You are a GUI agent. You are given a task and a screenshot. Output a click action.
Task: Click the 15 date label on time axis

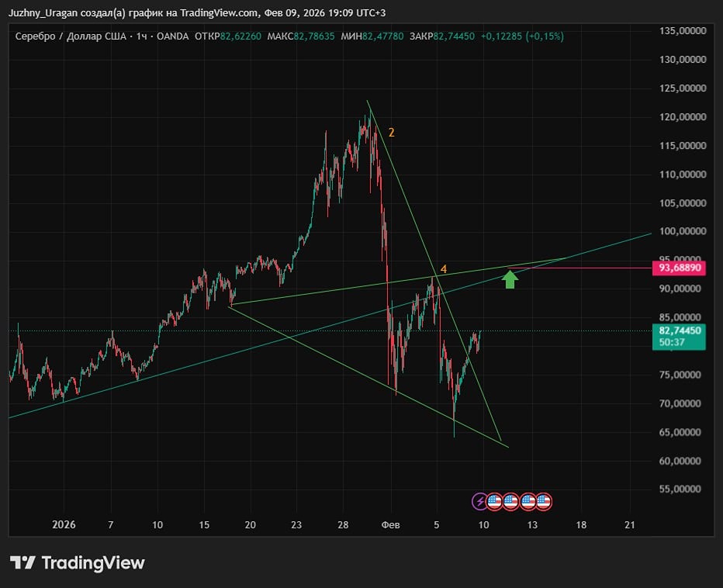pos(204,525)
